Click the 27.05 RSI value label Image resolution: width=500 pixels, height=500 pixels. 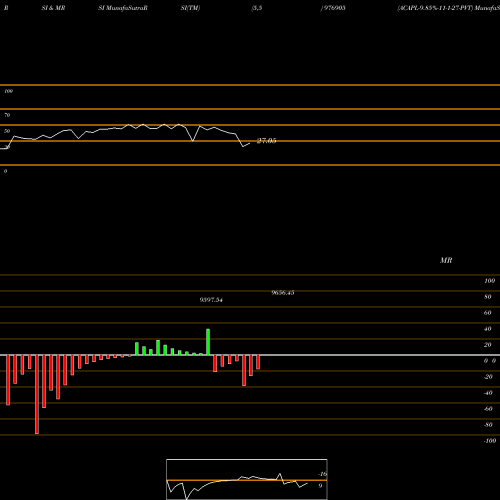click(266, 141)
